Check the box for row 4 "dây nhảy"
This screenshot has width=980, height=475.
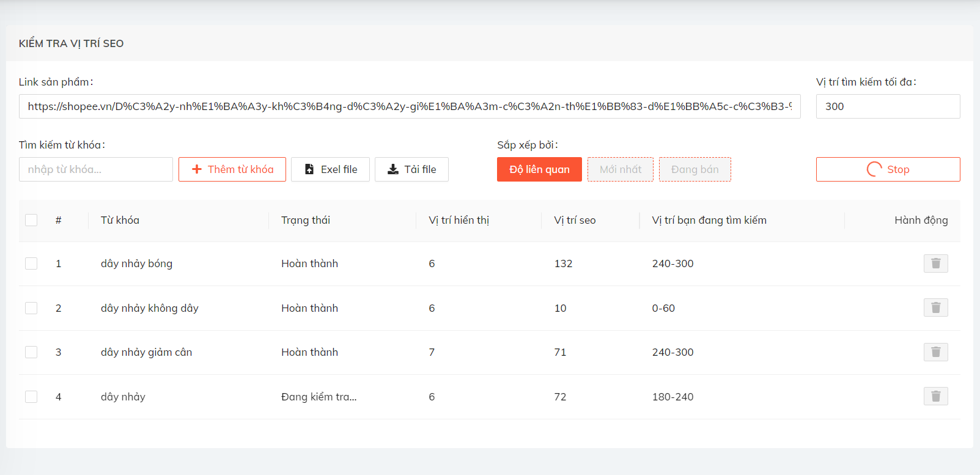point(31,397)
